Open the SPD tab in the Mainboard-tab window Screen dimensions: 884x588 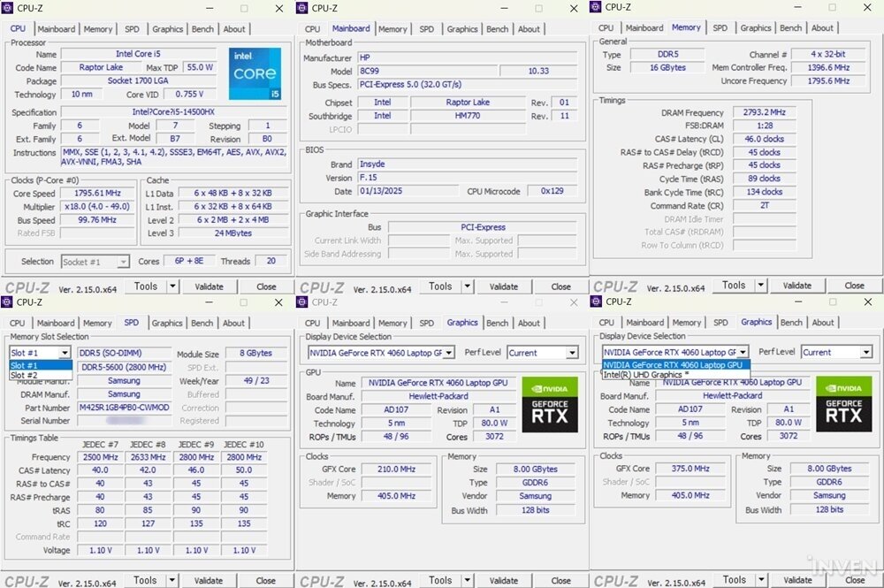427,29
